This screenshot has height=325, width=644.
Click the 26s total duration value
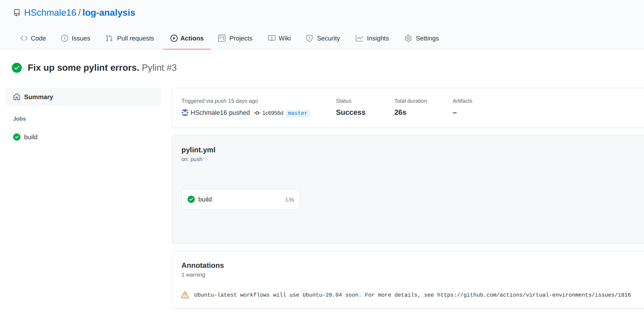click(400, 113)
